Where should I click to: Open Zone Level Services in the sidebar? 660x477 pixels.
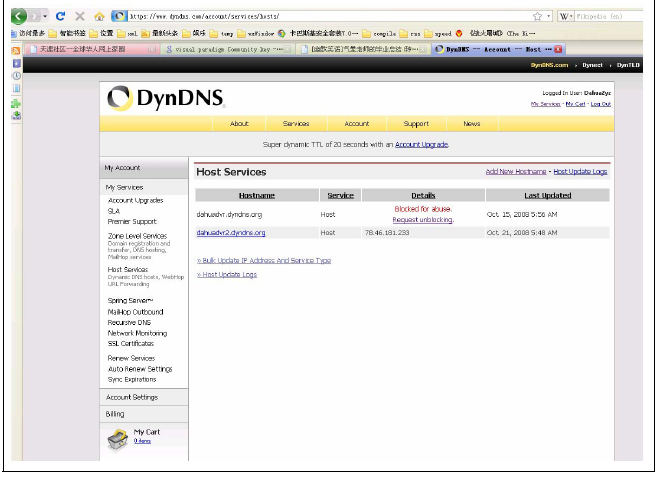[137, 236]
